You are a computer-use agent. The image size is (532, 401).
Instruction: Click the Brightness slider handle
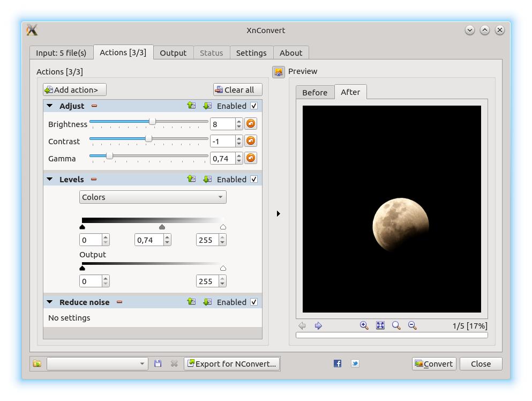[x=152, y=121]
